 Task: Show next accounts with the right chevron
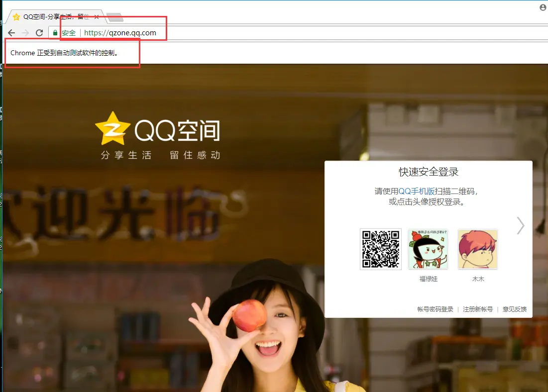[x=521, y=226]
